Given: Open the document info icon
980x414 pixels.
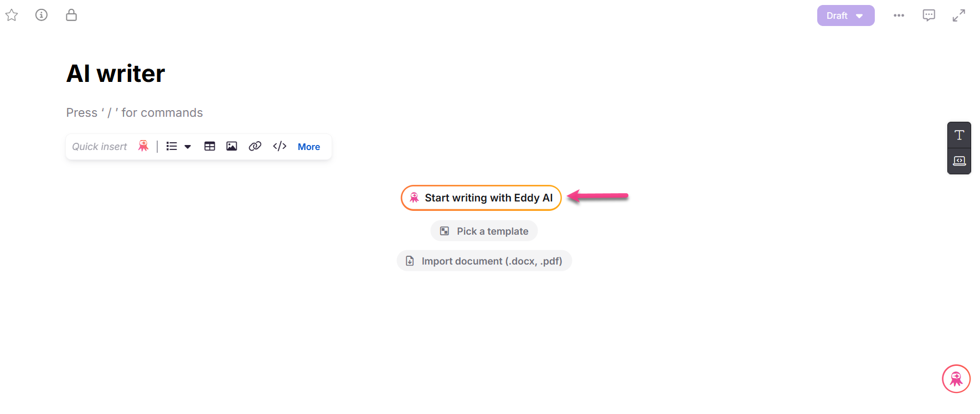Looking at the screenshot, I should point(41,15).
